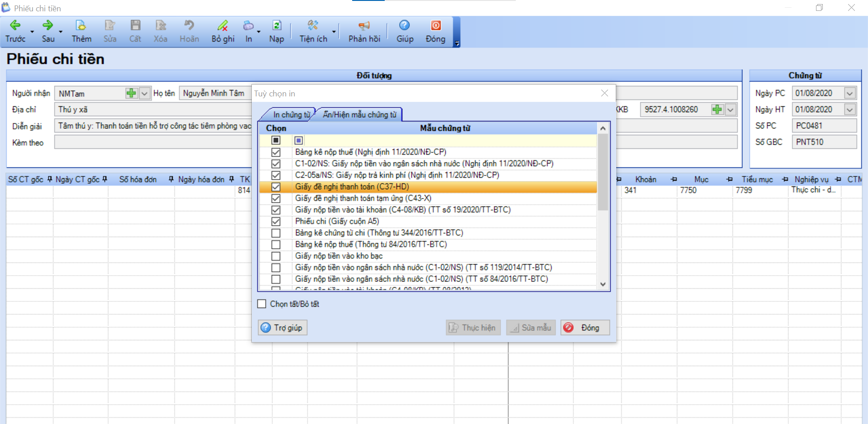Open the Tiện ích tools icon

coord(313,25)
